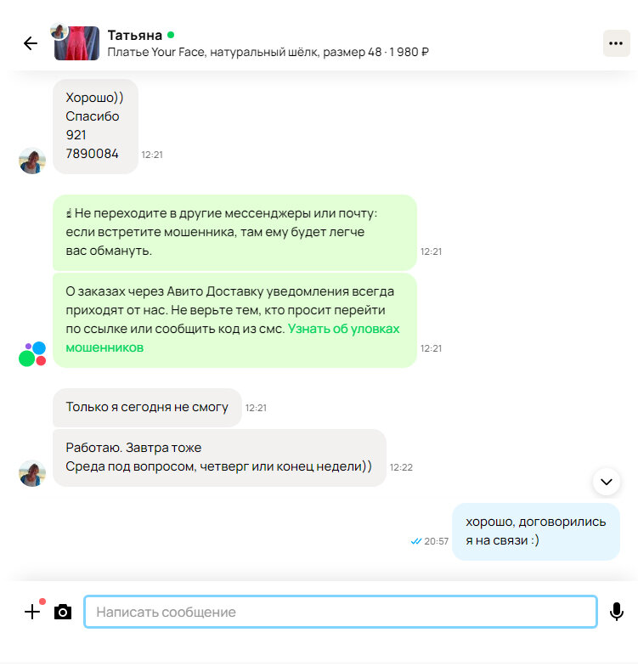Open the red dress listing thumbnail

(x=77, y=43)
